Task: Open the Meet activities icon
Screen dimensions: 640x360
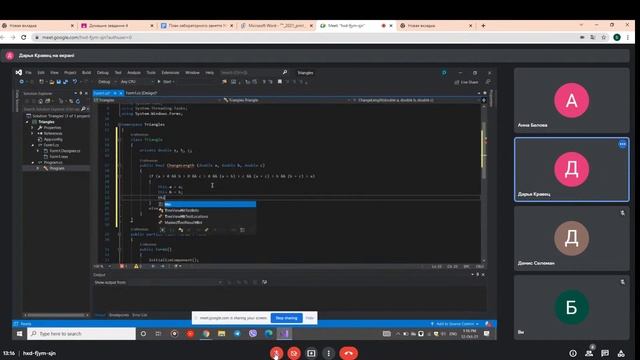Action: point(621,353)
